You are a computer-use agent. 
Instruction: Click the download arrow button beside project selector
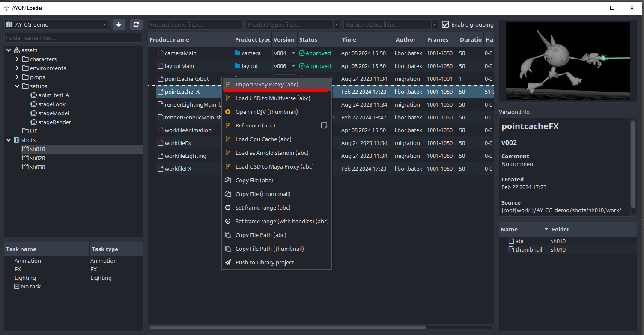(119, 24)
